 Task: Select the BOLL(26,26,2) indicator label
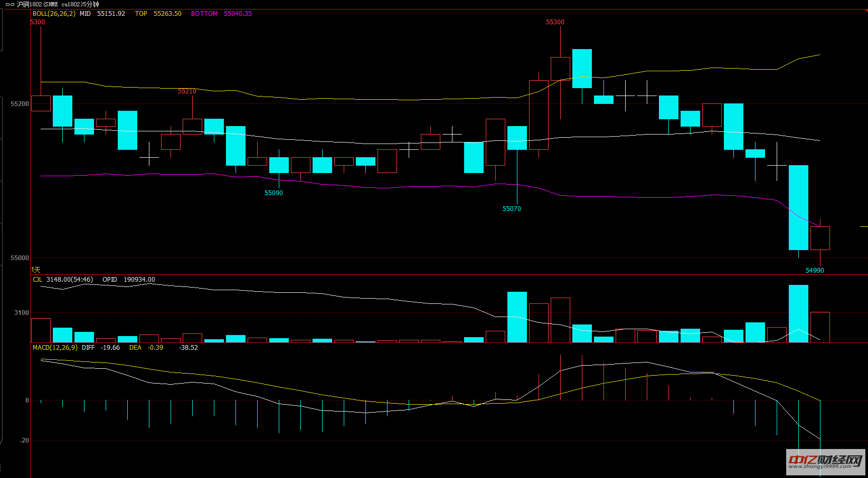pyautogui.click(x=54, y=14)
